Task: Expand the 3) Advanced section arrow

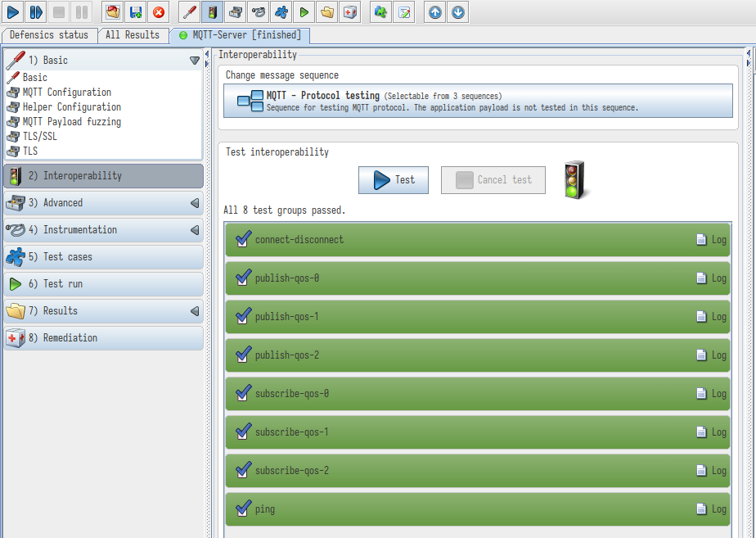Action: pyautogui.click(x=195, y=203)
